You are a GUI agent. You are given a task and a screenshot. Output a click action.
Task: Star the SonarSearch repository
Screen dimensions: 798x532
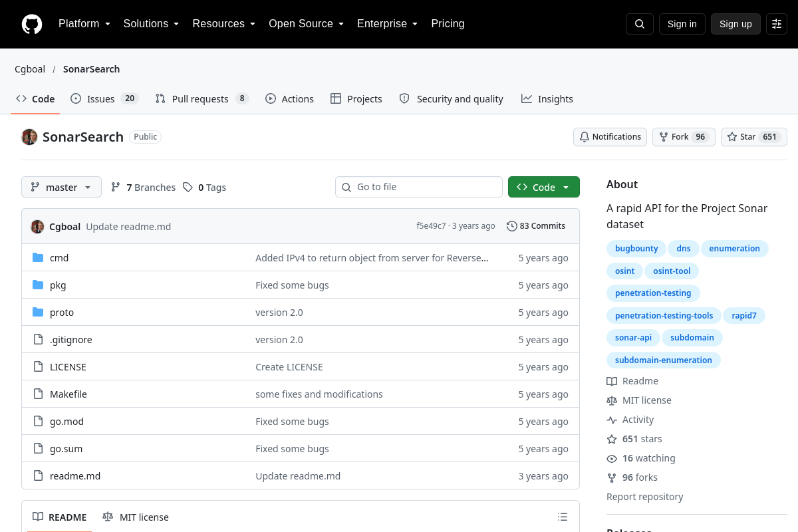click(x=754, y=137)
